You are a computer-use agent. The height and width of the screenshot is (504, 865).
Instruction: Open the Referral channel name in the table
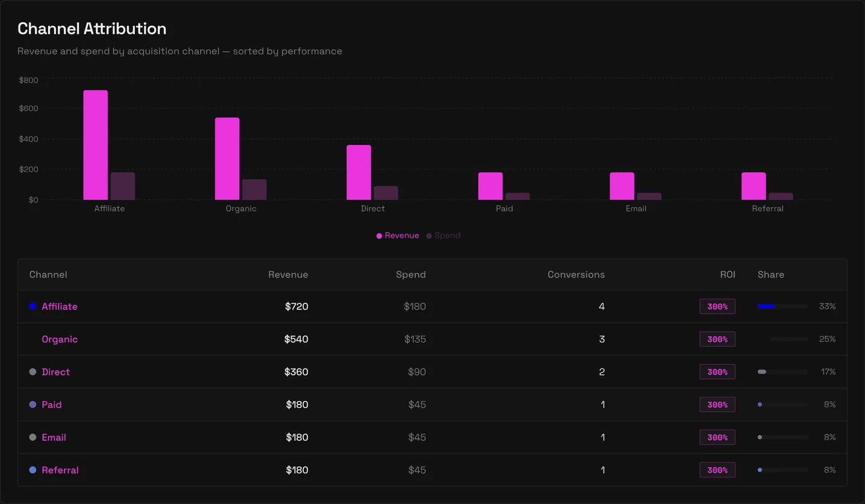tap(60, 470)
